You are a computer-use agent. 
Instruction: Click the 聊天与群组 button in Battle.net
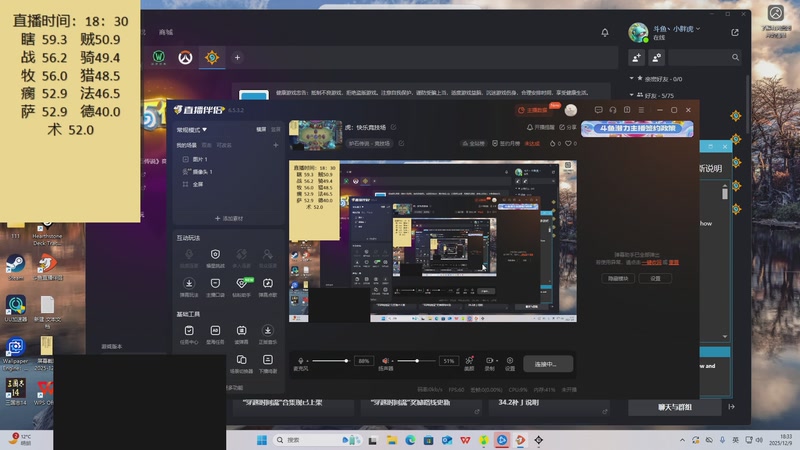[674, 407]
